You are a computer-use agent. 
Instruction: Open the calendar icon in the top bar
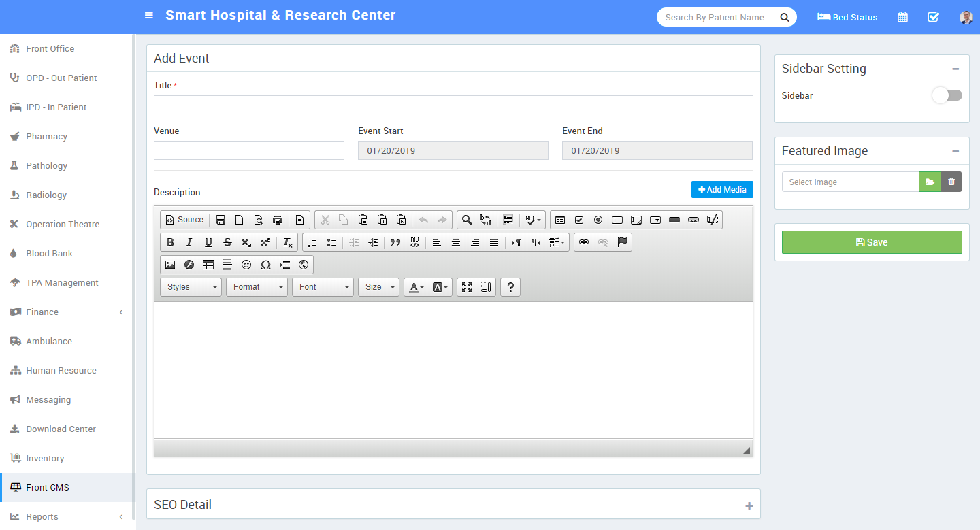[x=902, y=17]
